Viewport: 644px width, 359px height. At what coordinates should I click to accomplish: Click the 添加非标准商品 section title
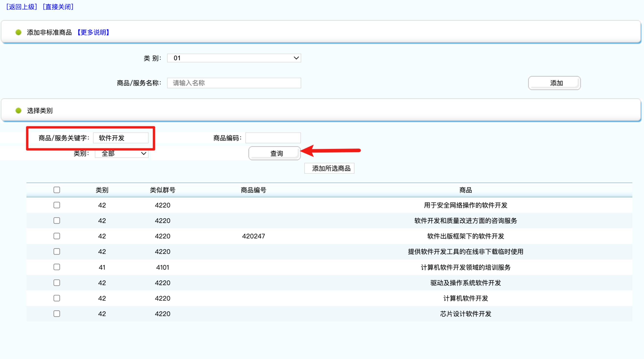point(49,32)
